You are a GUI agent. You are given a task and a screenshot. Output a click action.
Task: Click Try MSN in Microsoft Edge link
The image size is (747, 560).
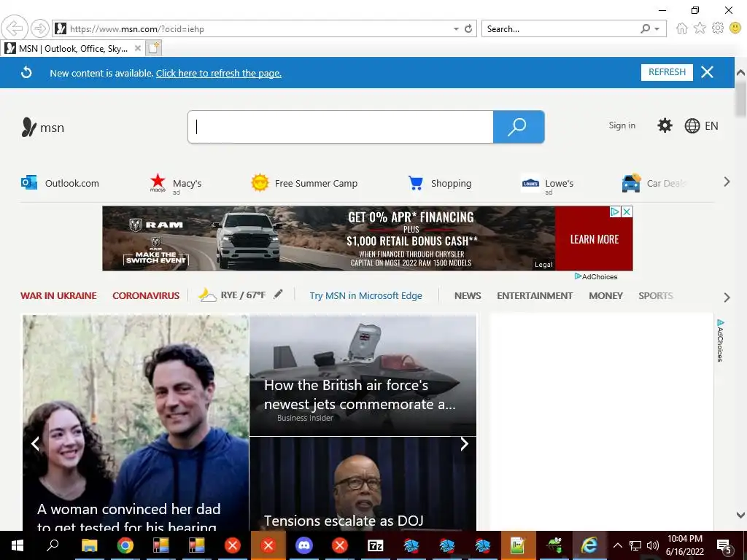click(x=366, y=296)
